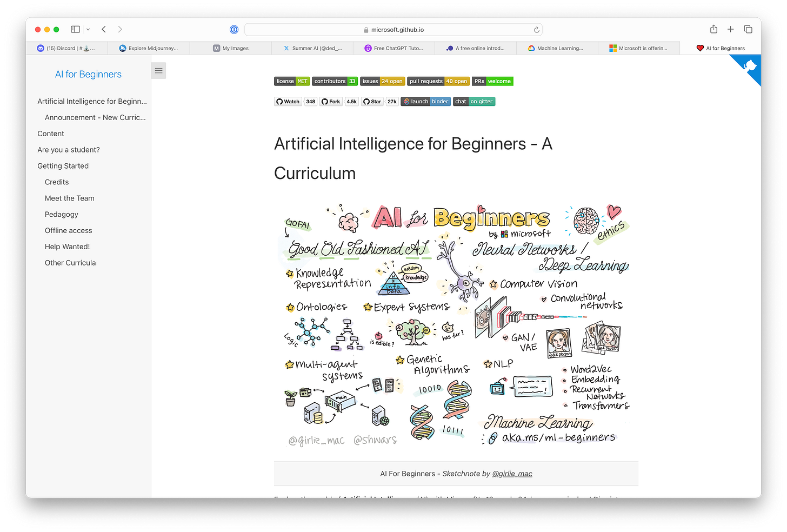787x532 pixels.
Task: Open Pedagogy sidebar item
Action: click(x=62, y=215)
